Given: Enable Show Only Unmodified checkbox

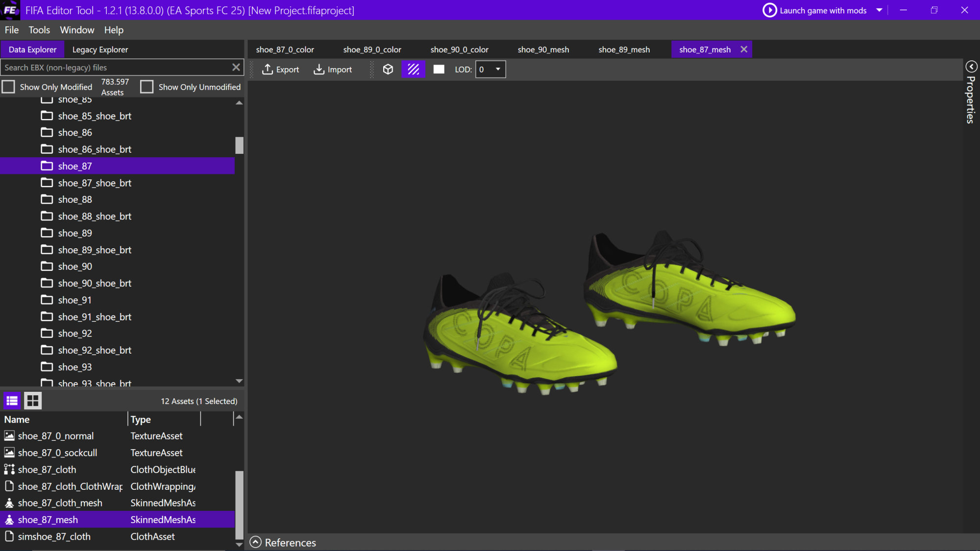Looking at the screenshot, I should 147,87.
